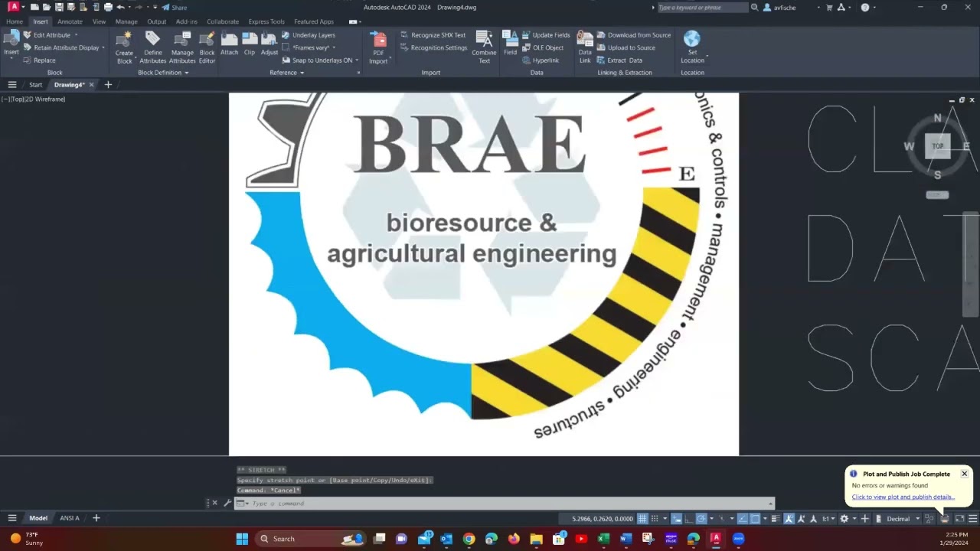The width and height of the screenshot is (980, 551).
Task: Click Download from Source
Action: coord(633,35)
